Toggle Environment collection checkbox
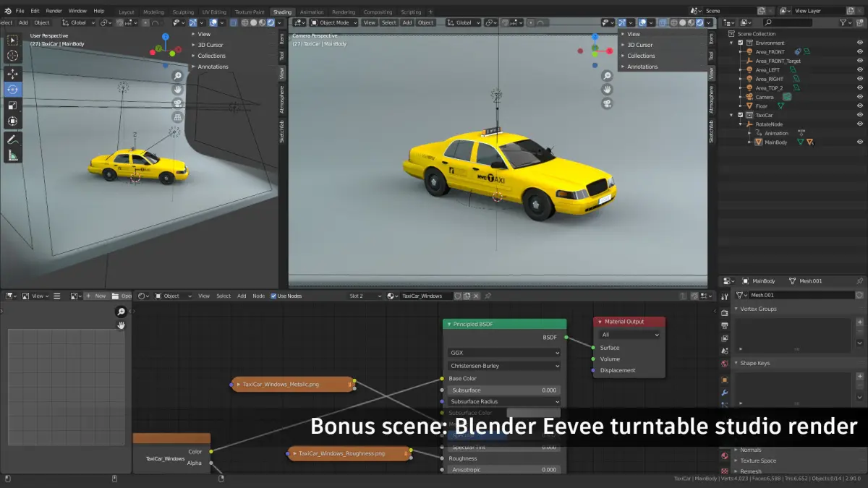The height and width of the screenshot is (488, 868). point(740,43)
